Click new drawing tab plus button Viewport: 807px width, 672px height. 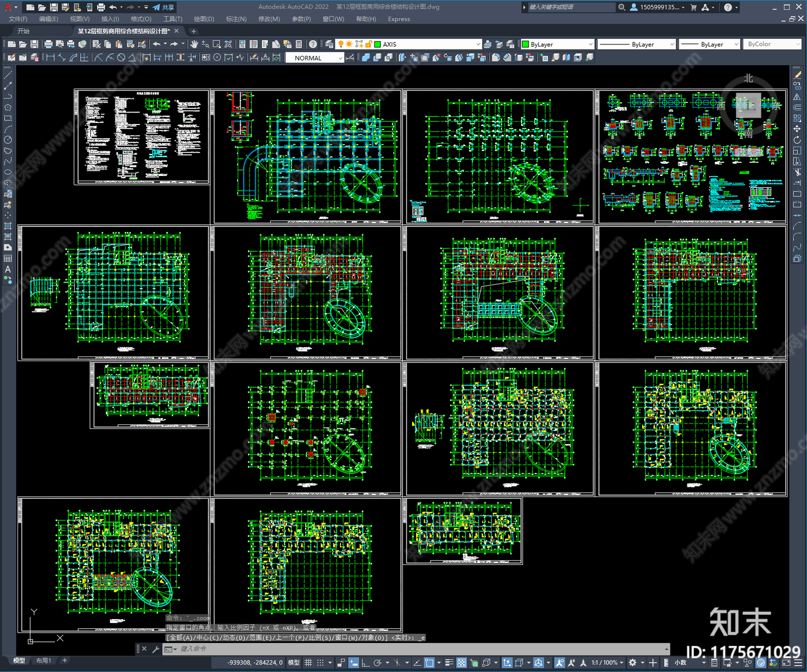194,31
